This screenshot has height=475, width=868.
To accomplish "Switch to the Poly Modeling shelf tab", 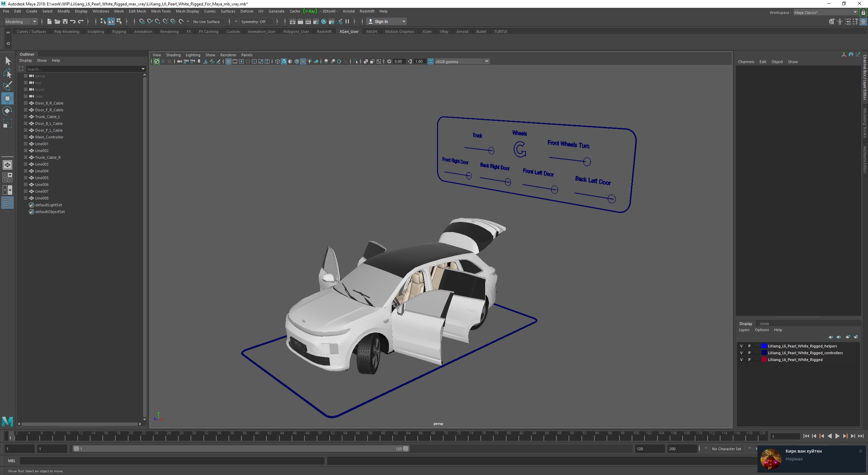I will (x=67, y=32).
